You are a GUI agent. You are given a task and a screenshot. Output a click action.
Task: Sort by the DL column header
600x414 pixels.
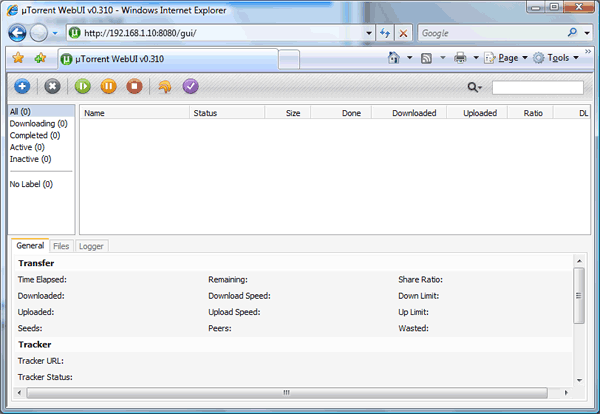[x=572, y=113]
